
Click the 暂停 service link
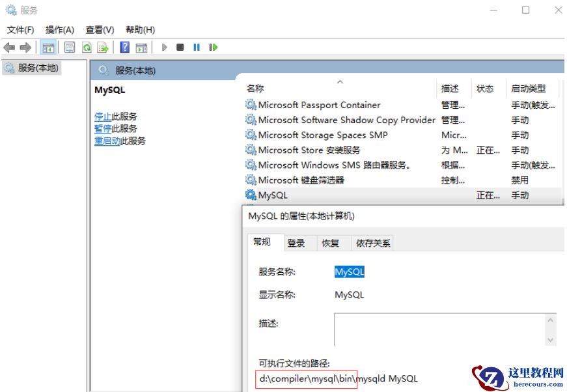pos(103,128)
